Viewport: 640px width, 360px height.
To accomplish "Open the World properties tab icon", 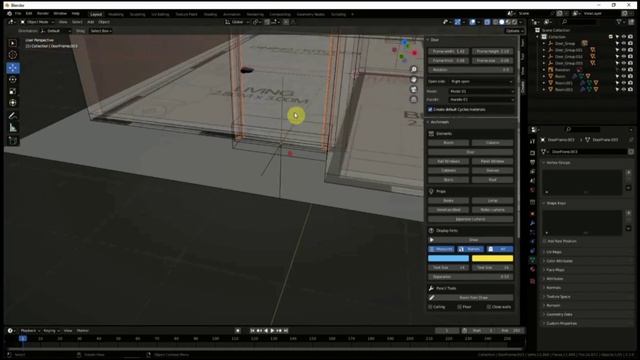I will point(532,190).
